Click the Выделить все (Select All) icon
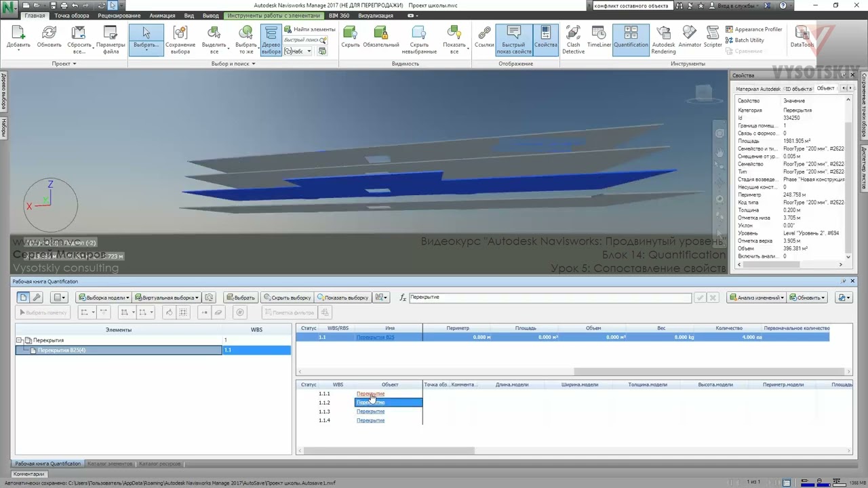The height and width of the screenshot is (488, 868). [x=214, y=41]
